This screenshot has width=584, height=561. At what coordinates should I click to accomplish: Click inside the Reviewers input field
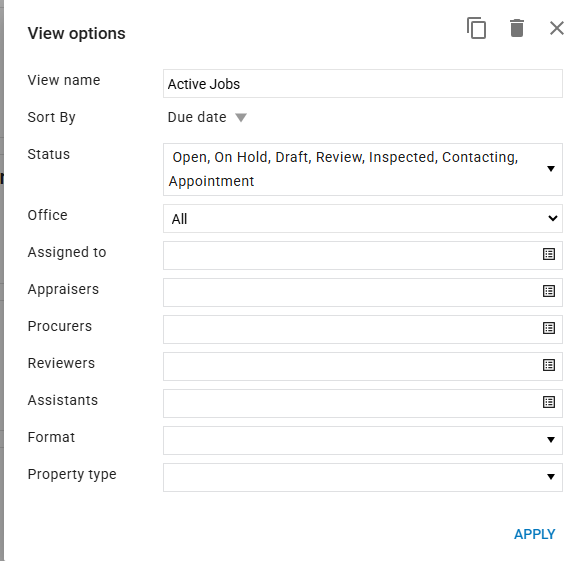click(x=352, y=366)
